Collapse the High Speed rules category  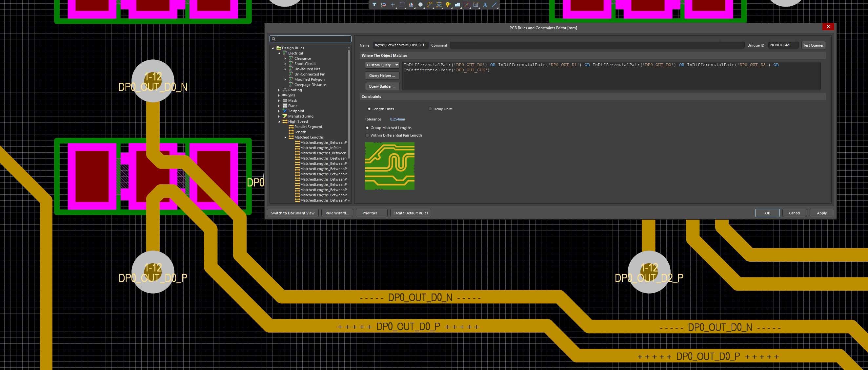tap(279, 122)
